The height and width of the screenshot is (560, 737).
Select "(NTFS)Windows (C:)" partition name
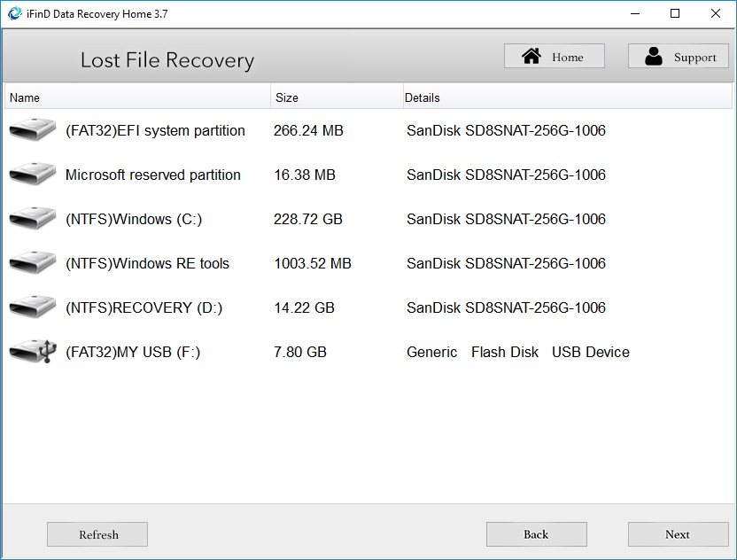click(134, 219)
